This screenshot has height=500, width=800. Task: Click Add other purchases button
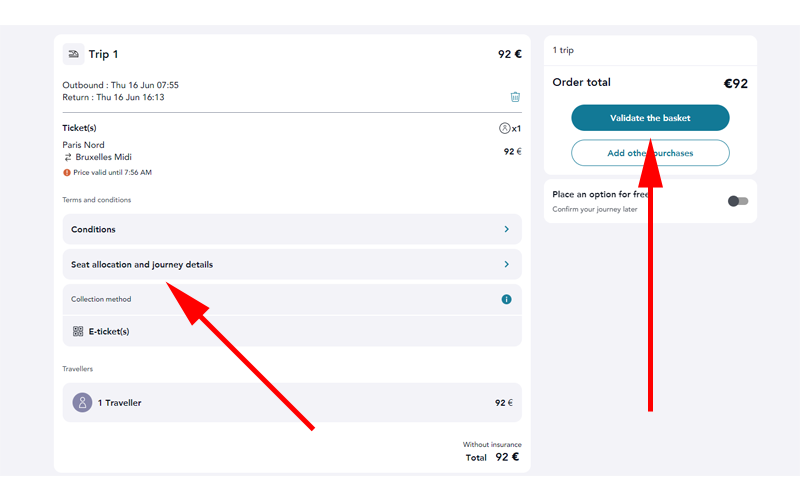[650, 153]
